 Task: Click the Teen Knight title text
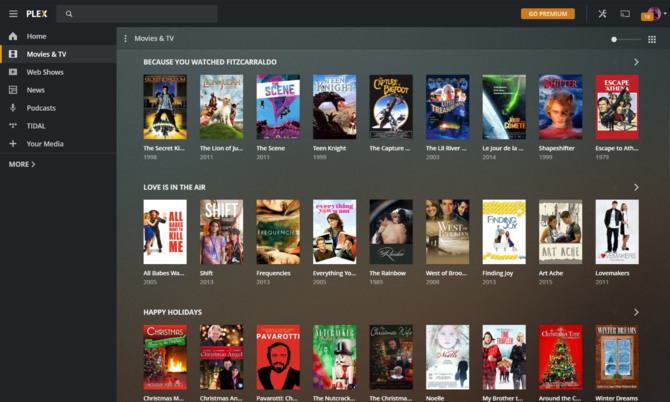tap(329, 148)
